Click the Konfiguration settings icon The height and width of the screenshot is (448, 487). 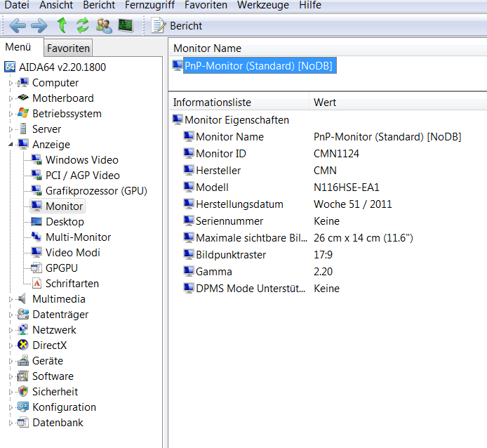pos(23,407)
